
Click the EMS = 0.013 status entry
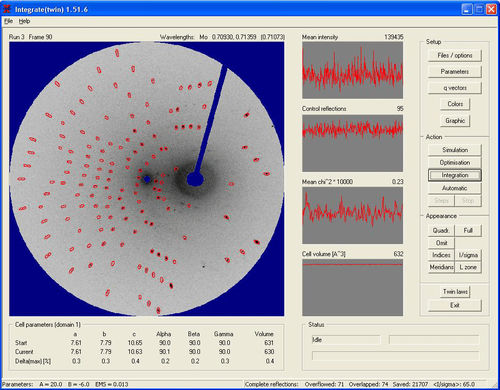click(x=112, y=384)
